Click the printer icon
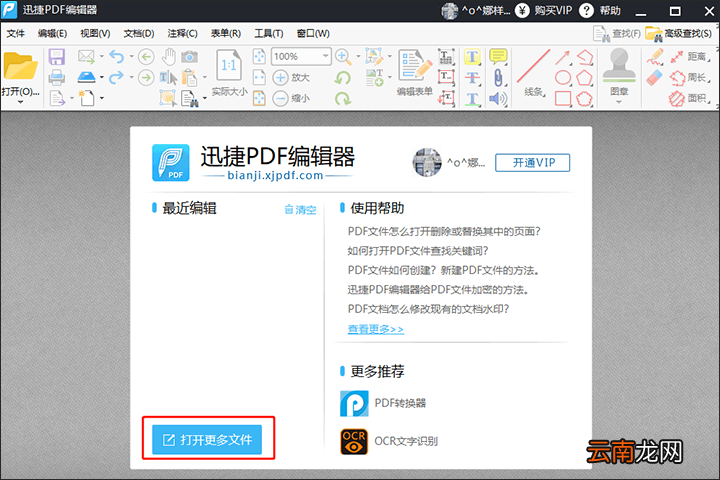 click(x=56, y=78)
